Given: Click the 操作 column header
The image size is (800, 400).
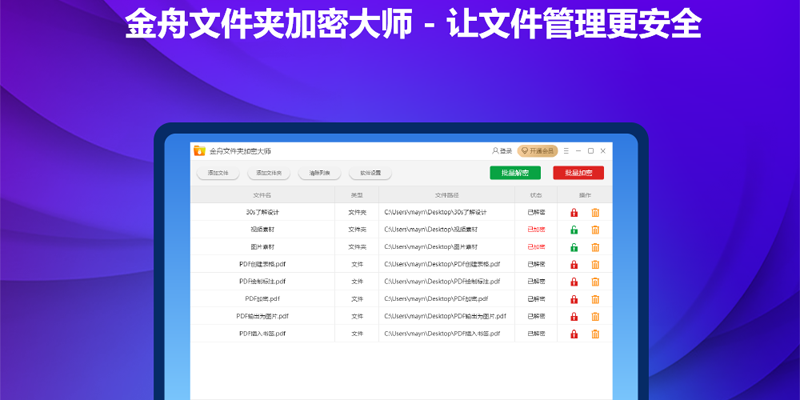Looking at the screenshot, I should tap(585, 195).
